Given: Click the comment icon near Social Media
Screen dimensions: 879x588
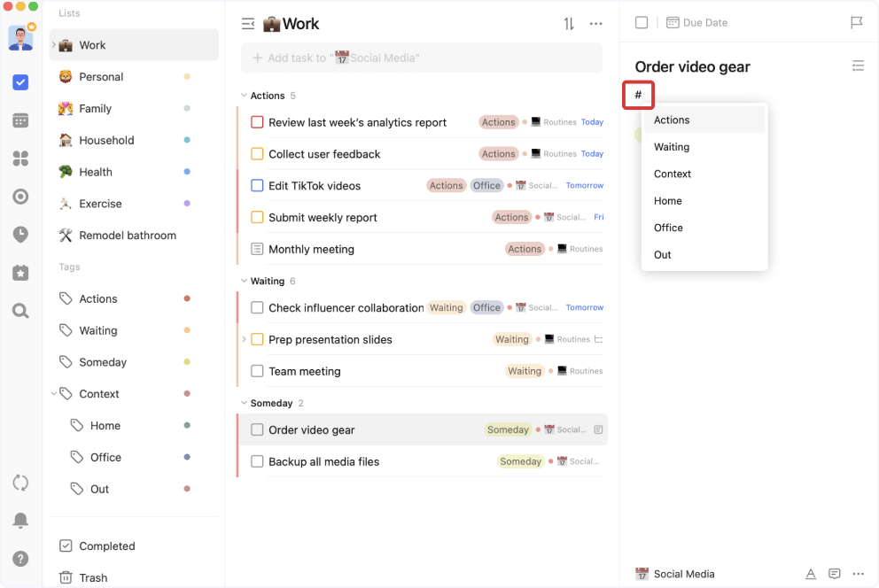Looking at the screenshot, I should point(834,574).
